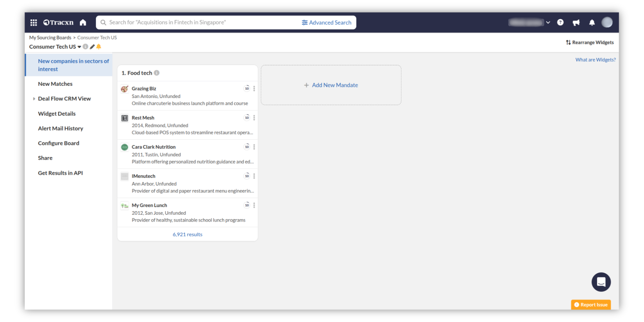
Task: Click Add New Mandate
Action: tap(331, 85)
